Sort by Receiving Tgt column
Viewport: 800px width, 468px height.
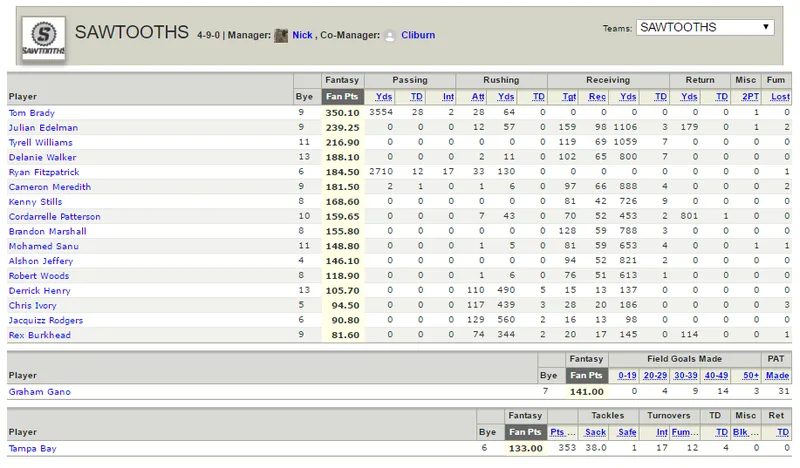tap(569, 96)
